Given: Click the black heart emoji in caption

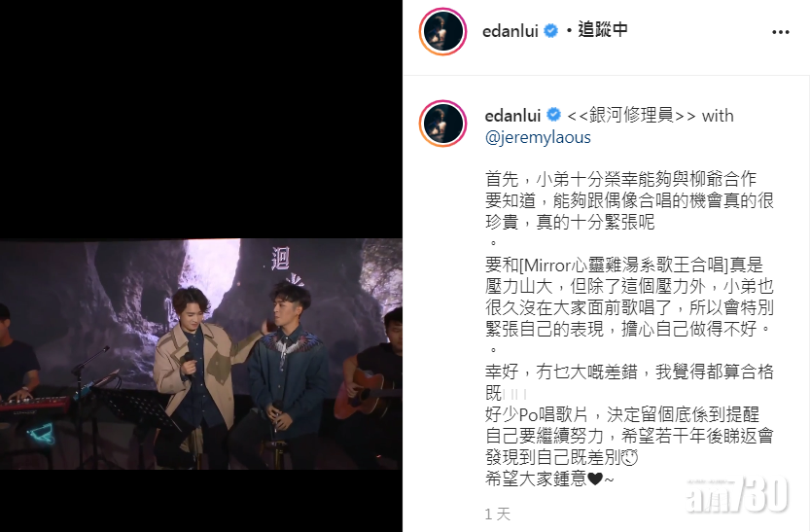Looking at the screenshot, I should (595, 479).
